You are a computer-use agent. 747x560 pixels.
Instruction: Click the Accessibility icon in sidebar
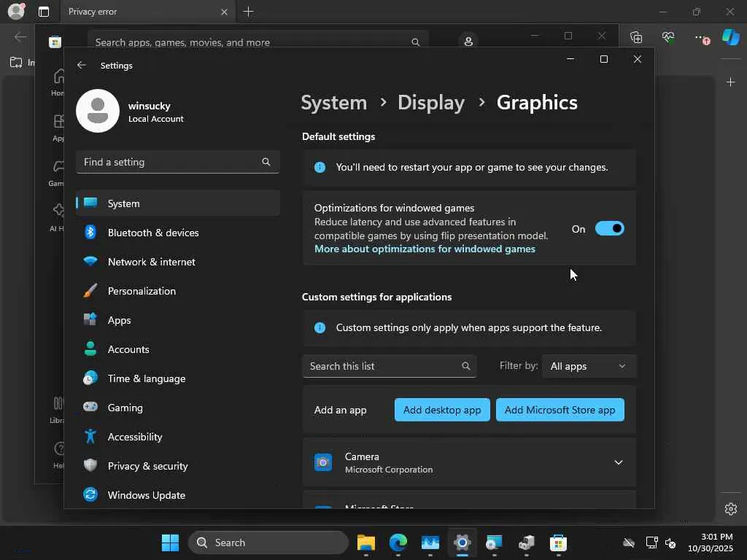[x=90, y=437]
